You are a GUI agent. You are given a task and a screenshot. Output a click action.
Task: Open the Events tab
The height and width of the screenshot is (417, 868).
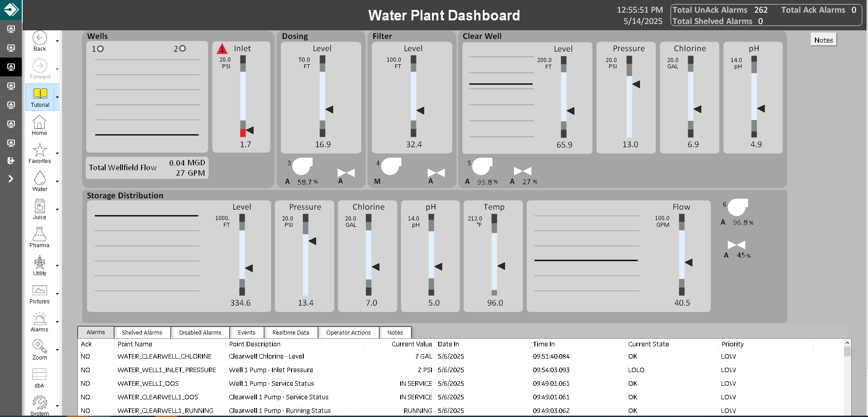247,332
